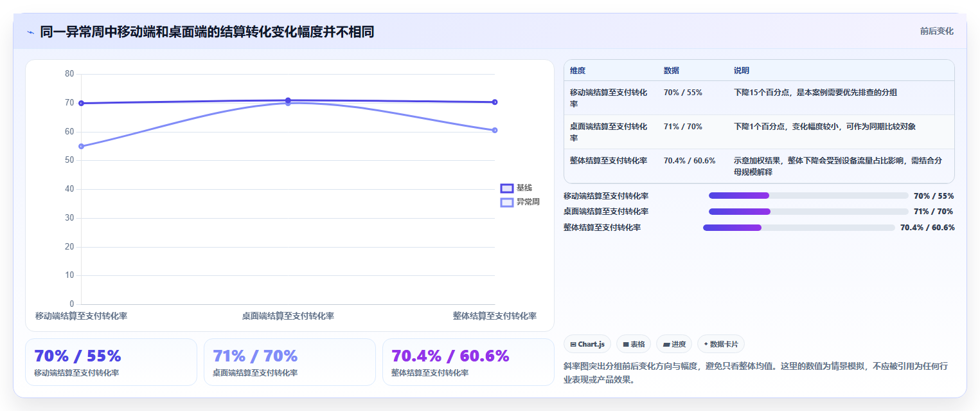Screen dimensions: 980x411
Task: Click the 移动端结算至支付转化率 progress bar
Action: pyautogui.click(x=808, y=196)
